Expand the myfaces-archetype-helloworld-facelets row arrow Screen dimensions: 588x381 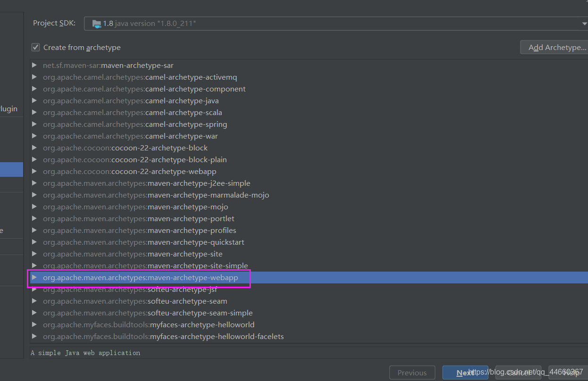(x=34, y=336)
